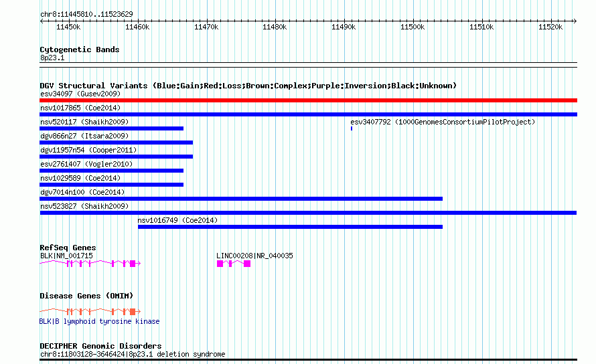Open BLK|B lymphoid tyrosine kinase link
596x364 pixels.
[x=99, y=321]
